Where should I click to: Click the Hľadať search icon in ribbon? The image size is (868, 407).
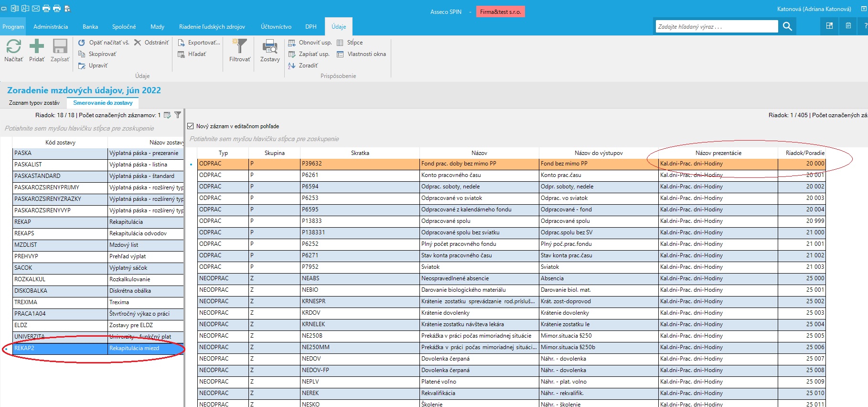181,54
